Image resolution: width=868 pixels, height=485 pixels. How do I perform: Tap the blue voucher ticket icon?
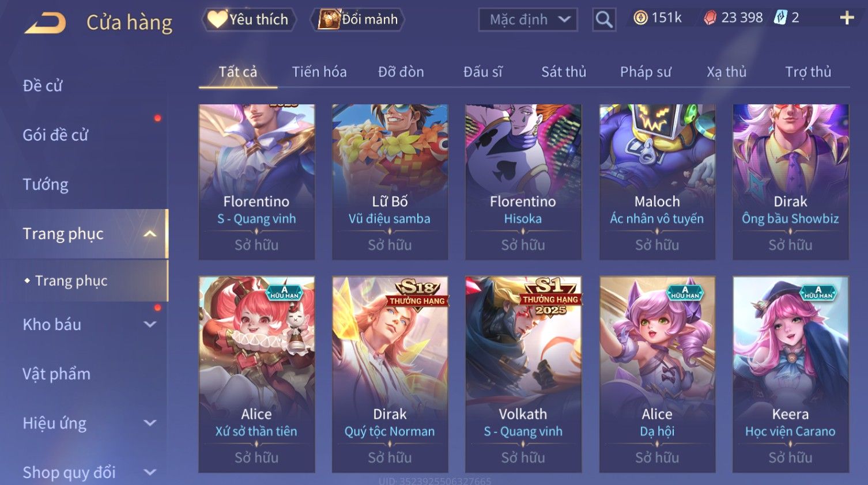(780, 17)
